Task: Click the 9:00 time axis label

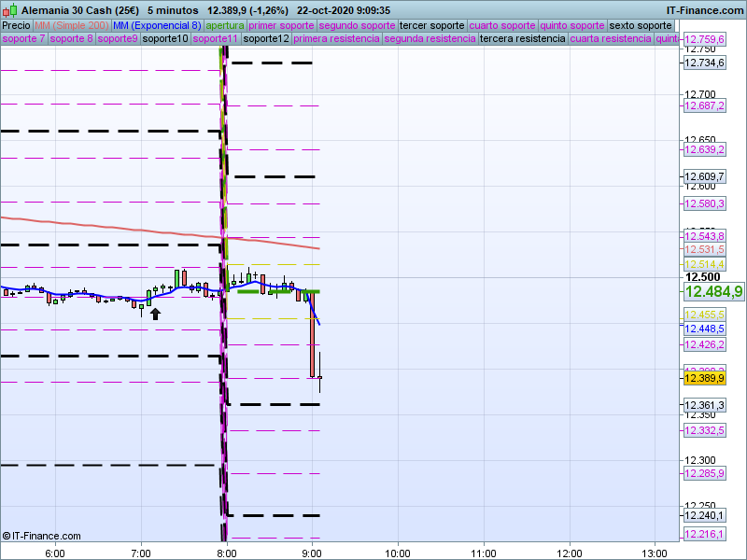Action: click(312, 553)
